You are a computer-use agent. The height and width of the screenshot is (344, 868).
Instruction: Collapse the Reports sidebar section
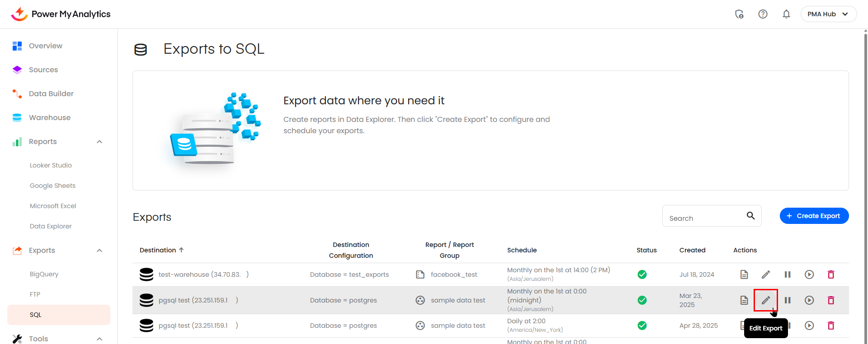(99, 142)
